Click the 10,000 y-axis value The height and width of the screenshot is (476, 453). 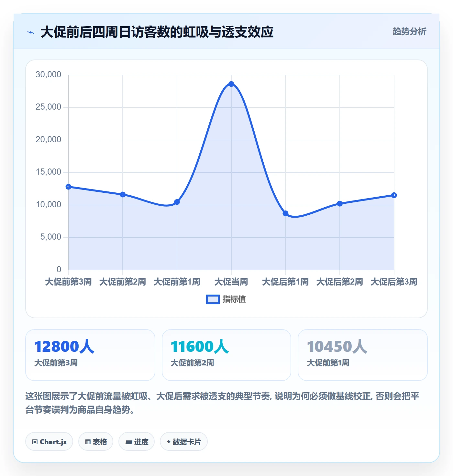click(x=49, y=205)
